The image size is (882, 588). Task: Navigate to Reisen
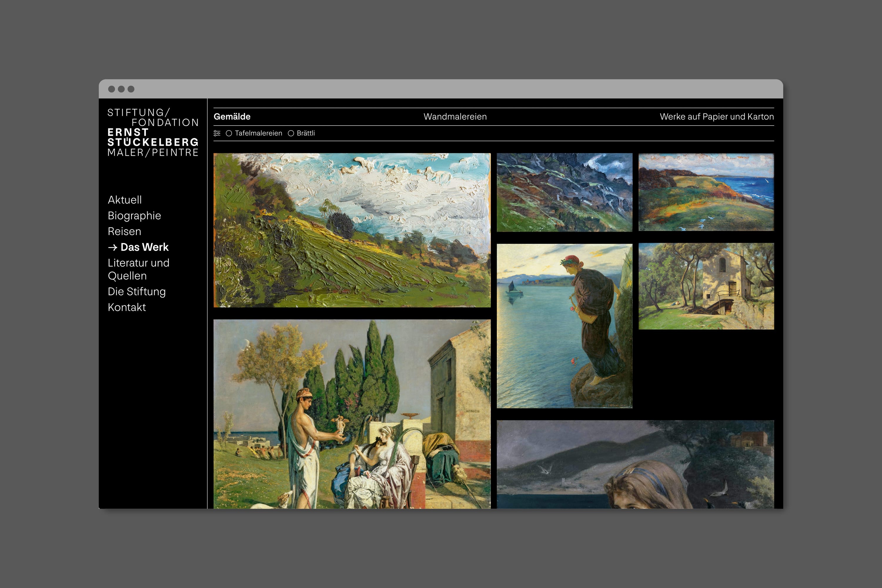pyautogui.click(x=124, y=231)
